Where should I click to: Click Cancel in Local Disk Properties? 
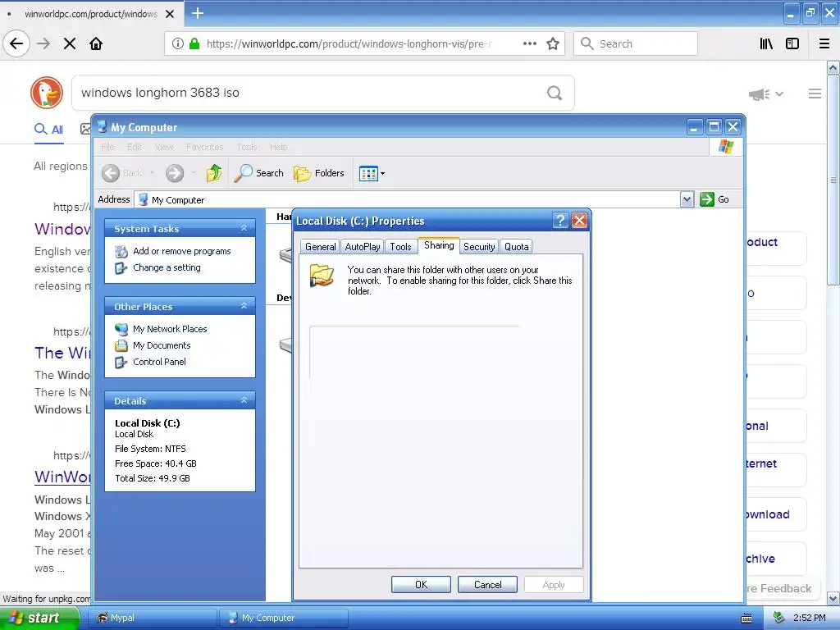[x=487, y=584]
